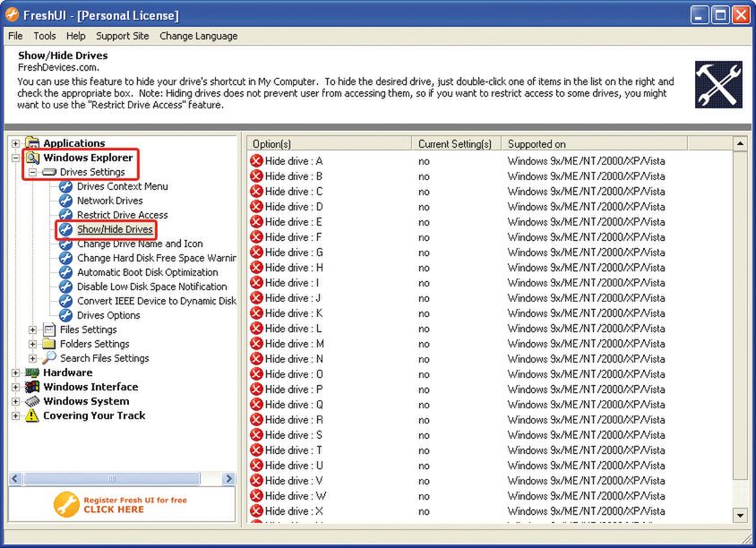This screenshot has height=548, width=756.
Task: Click the Folders Settings folder icon
Action: click(x=49, y=344)
